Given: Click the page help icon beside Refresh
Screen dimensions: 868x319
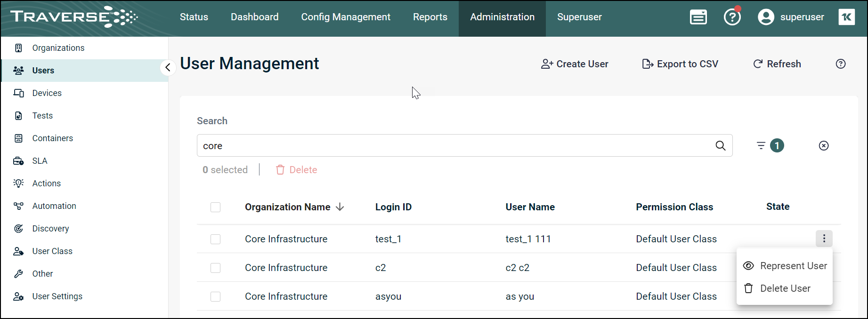Looking at the screenshot, I should point(841,64).
